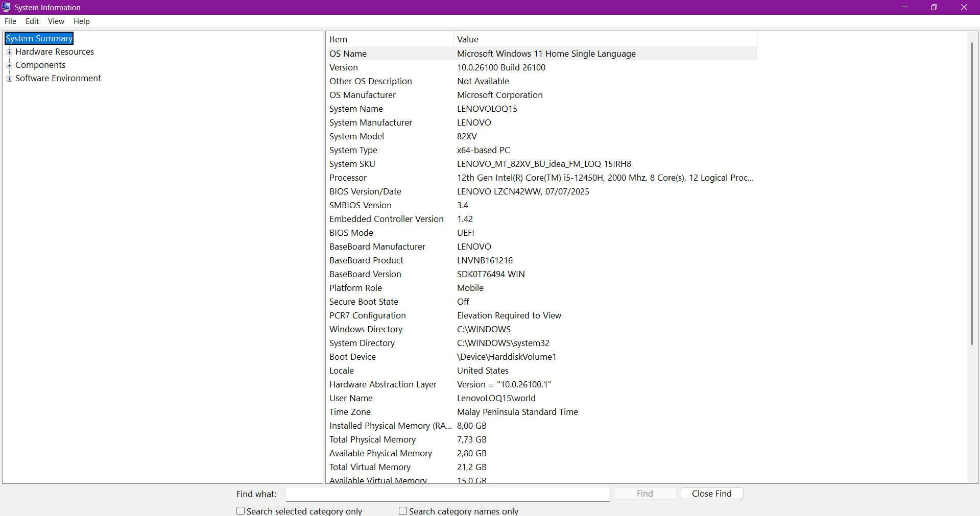Click the Value column header
This screenshot has width=980, height=516.
[x=605, y=39]
